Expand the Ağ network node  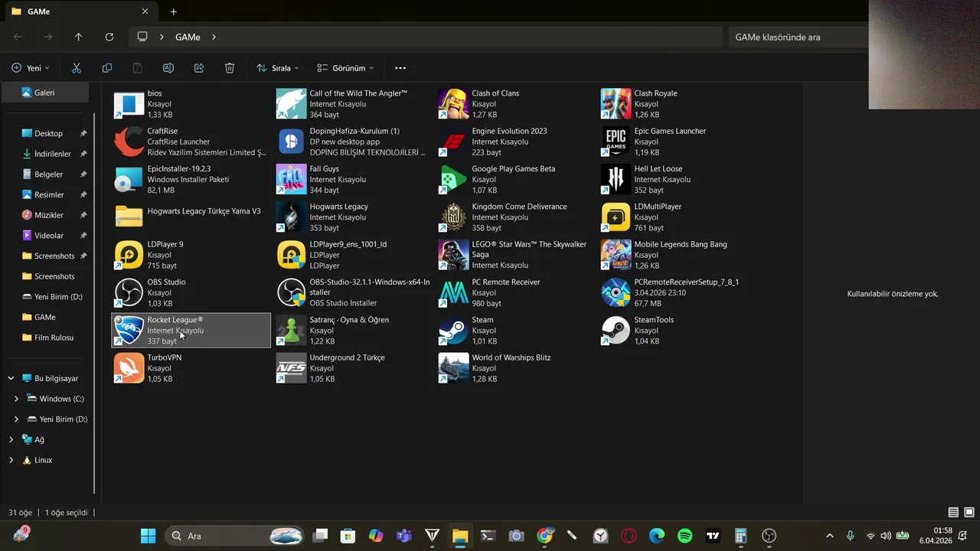click(x=11, y=440)
